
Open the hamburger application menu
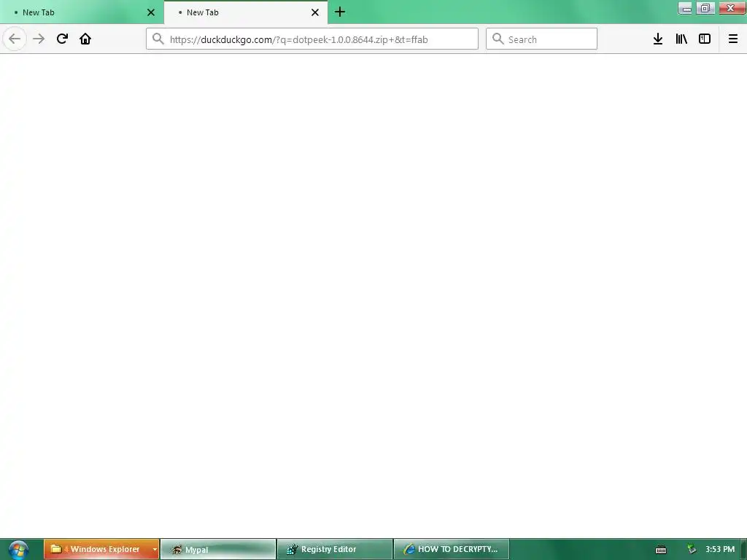(733, 39)
